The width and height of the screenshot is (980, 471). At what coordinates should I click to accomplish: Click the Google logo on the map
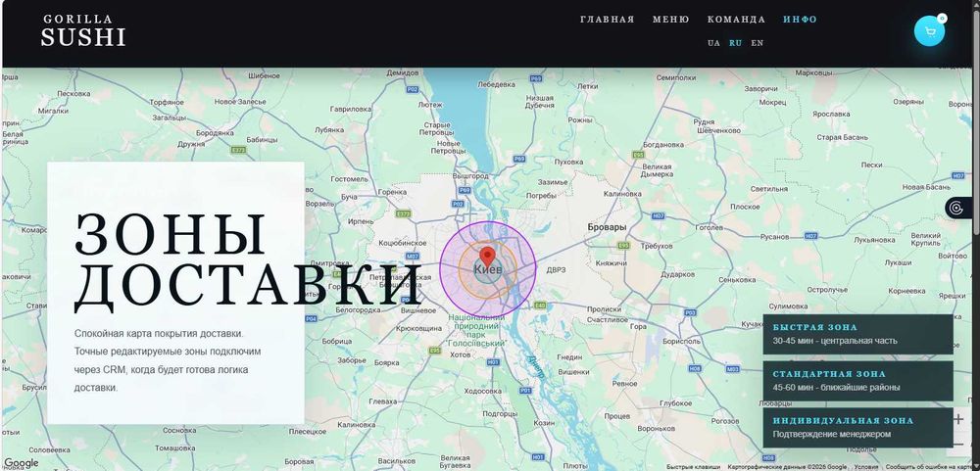tap(22, 463)
